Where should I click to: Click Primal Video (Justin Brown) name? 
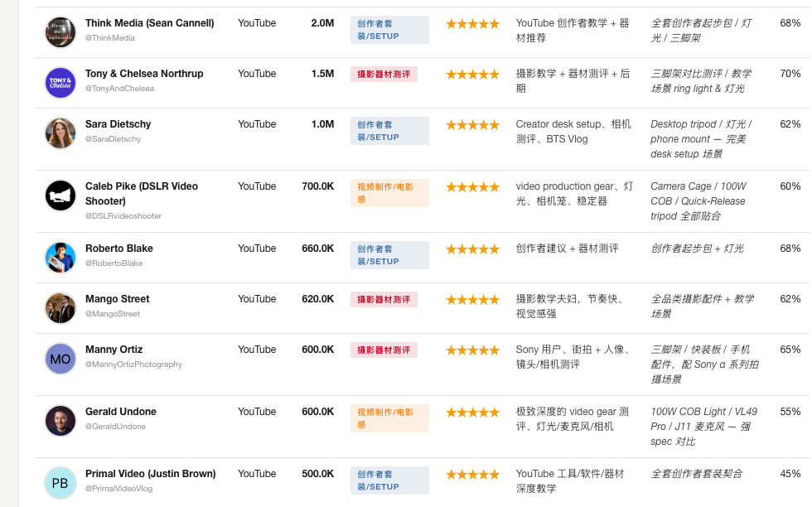(x=151, y=474)
